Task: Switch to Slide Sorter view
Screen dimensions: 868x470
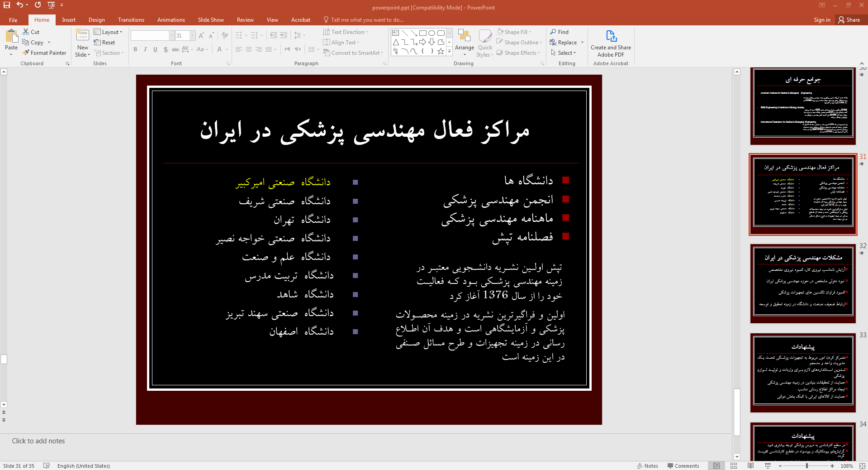Action: coord(734,465)
